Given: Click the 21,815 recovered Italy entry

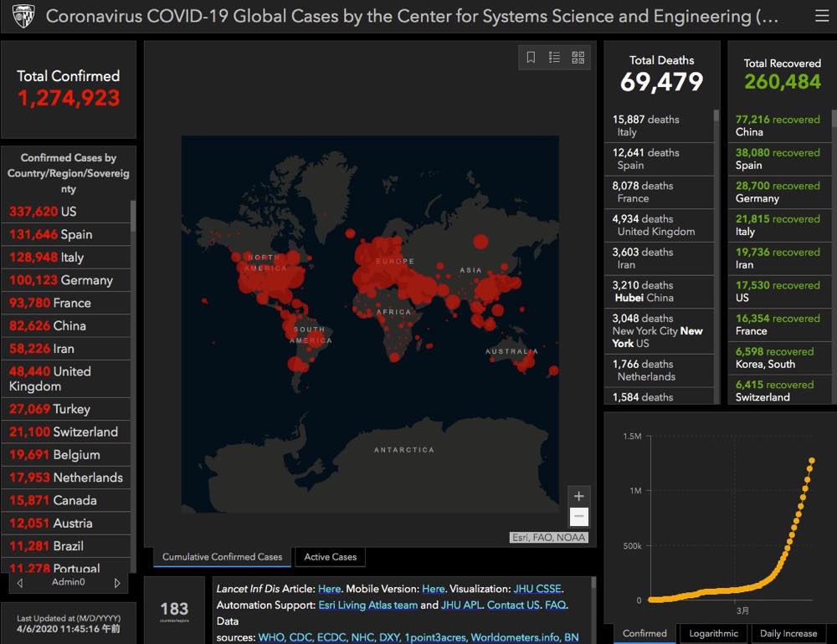Looking at the screenshot, I should pos(780,225).
